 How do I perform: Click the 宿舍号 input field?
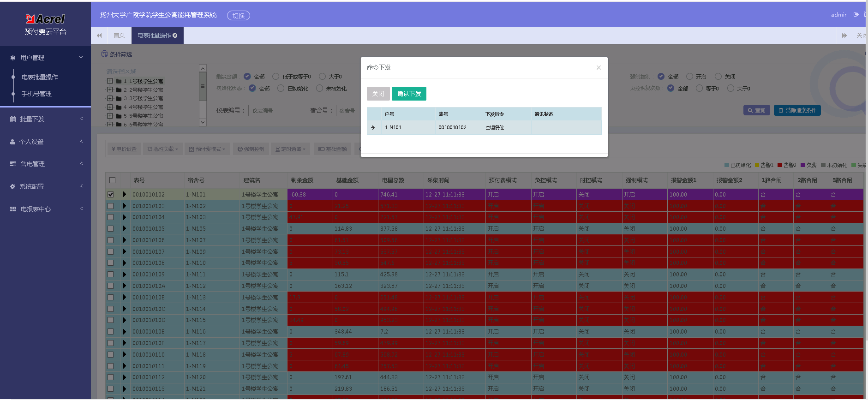pyautogui.click(x=348, y=111)
